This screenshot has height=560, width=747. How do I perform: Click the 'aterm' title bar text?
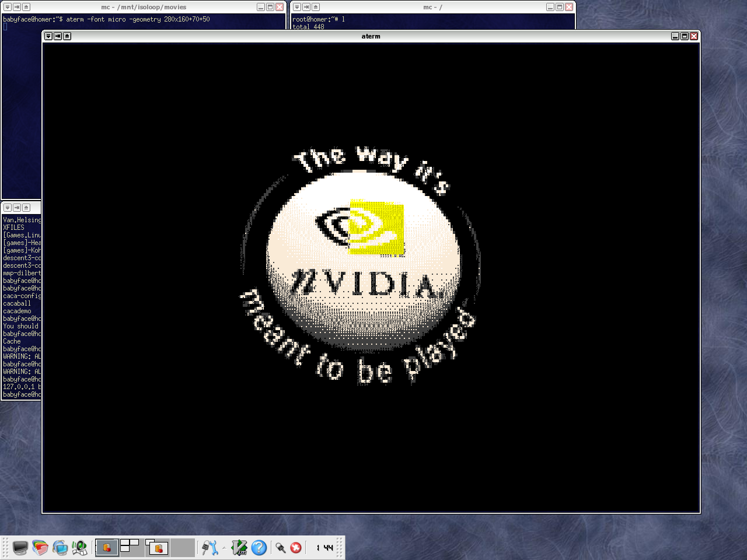[x=371, y=36]
